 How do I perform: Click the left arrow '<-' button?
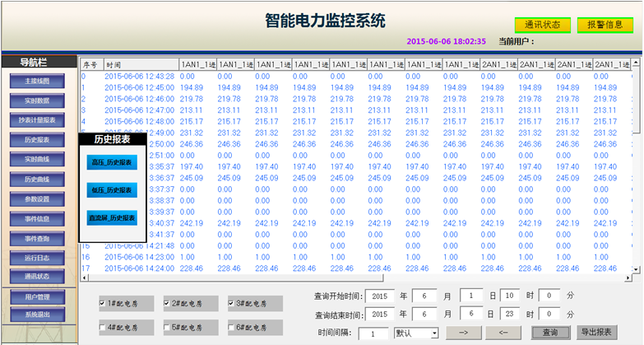tap(508, 333)
